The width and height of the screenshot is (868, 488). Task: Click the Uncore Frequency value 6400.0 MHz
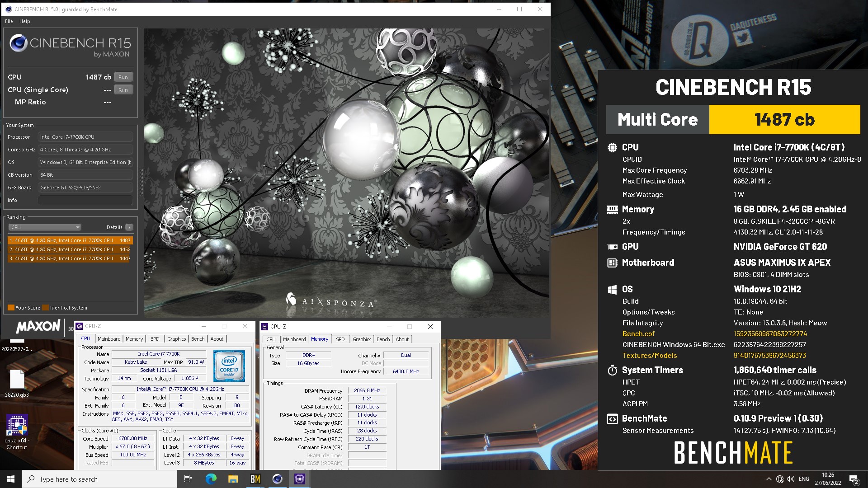tap(406, 371)
